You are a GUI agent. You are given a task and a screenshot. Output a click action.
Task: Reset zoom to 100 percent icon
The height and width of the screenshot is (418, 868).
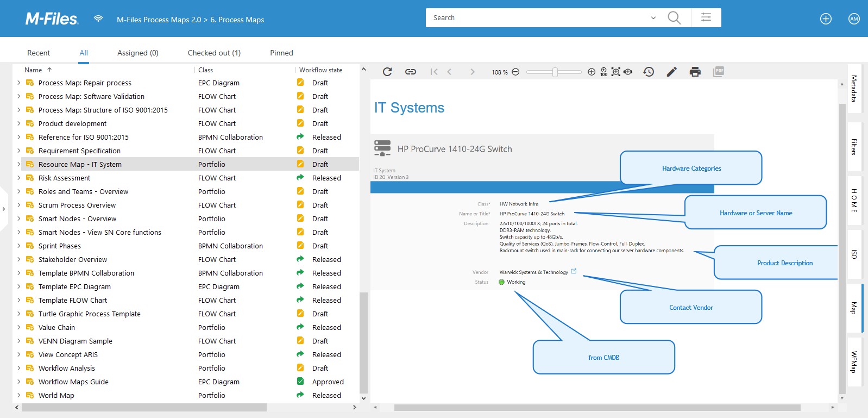(x=603, y=72)
